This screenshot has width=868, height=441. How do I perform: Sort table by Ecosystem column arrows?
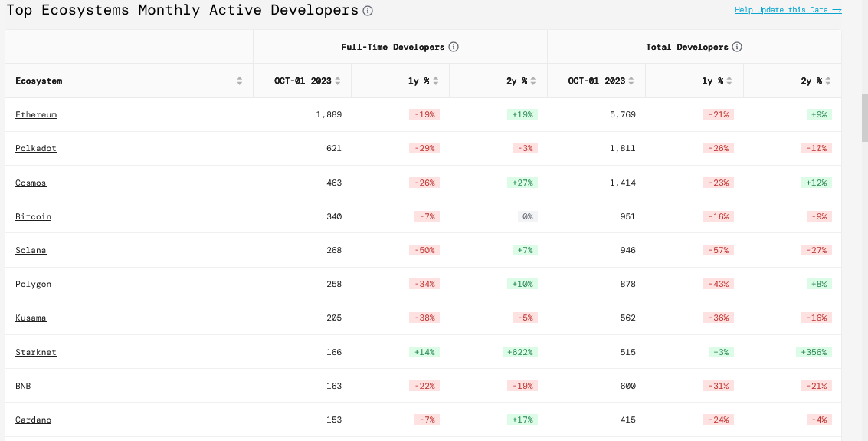(x=239, y=81)
